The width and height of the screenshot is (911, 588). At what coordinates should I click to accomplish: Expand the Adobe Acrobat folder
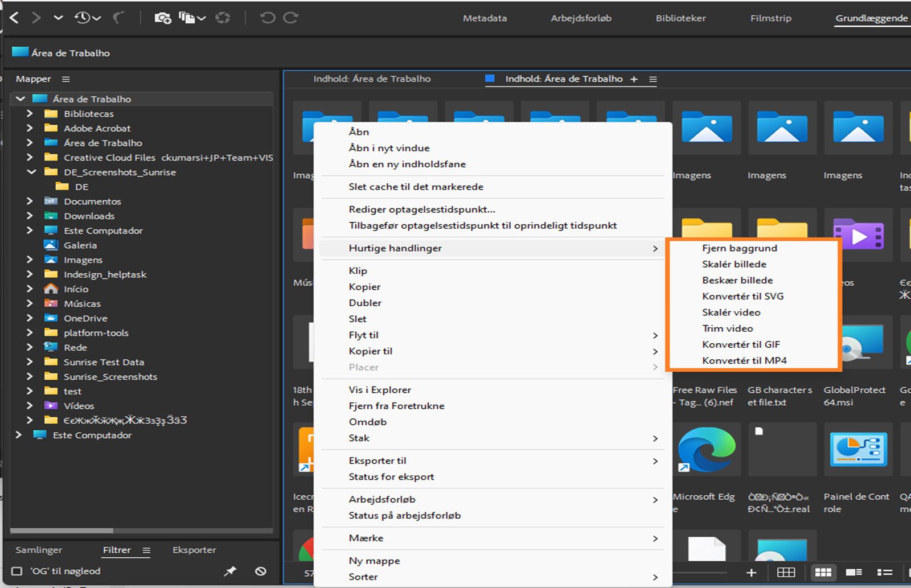click(x=30, y=128)
